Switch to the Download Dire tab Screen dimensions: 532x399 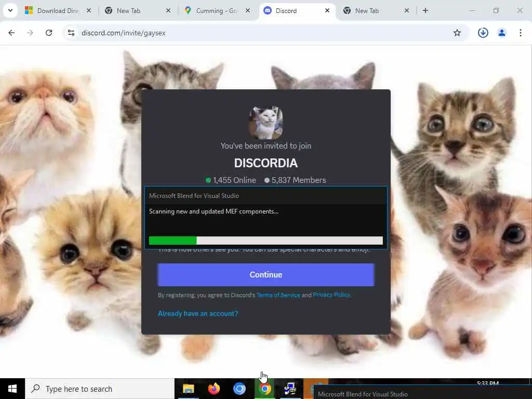click(x=58, y=10)
